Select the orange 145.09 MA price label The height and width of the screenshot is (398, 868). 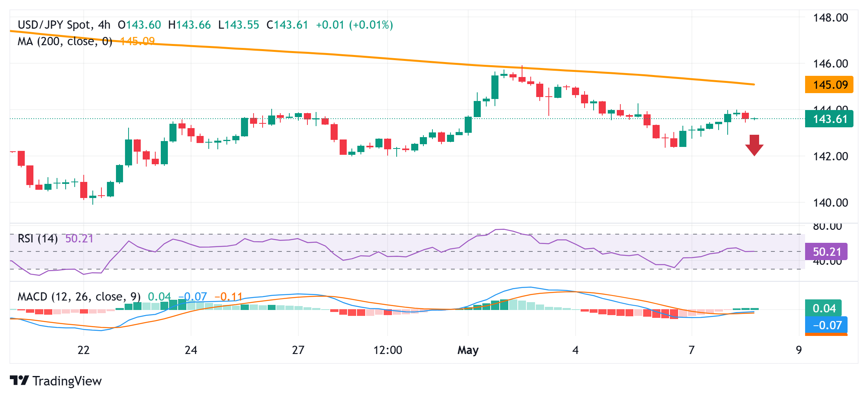point(828,84)
